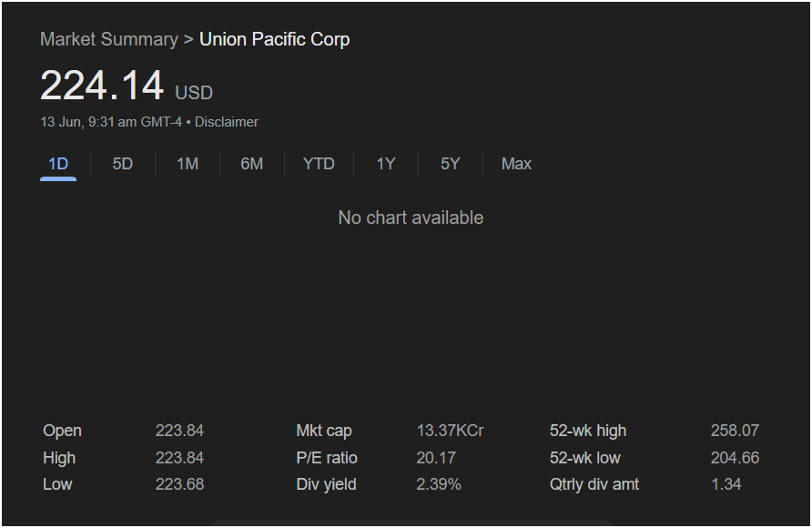
Task: Click the 52-wk low value 204.66
Action: 735,458
